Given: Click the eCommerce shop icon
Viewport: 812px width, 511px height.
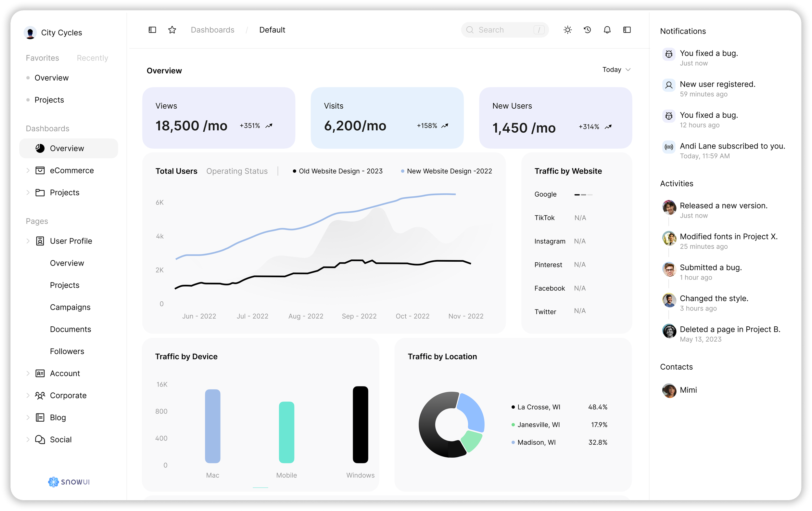Looking at the screenshot, I should pyautogui.click(x=40, y=170).
